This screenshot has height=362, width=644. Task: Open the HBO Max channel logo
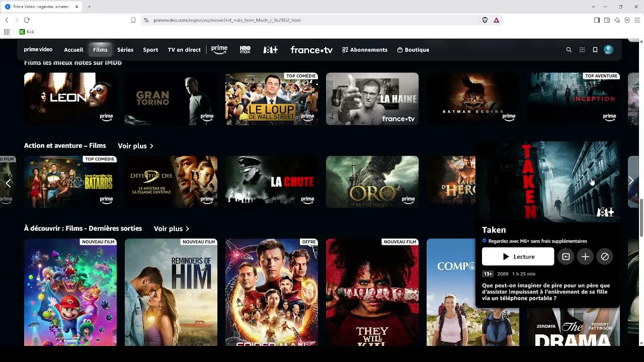(x=245, y=50)
